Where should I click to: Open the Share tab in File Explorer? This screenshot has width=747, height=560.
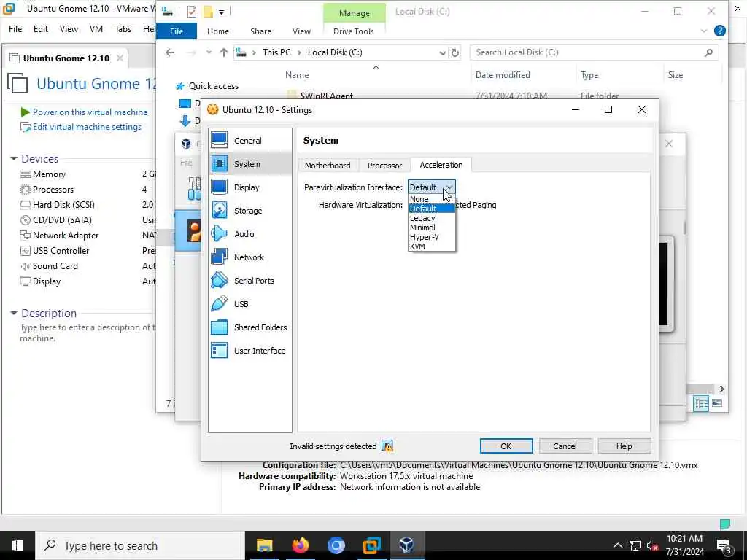click(x=260, y=31)
